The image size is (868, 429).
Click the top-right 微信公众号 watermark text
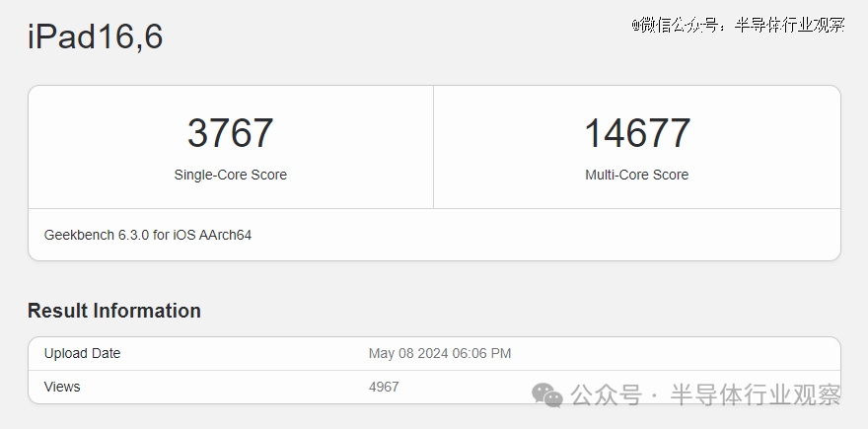click(738, 25)
